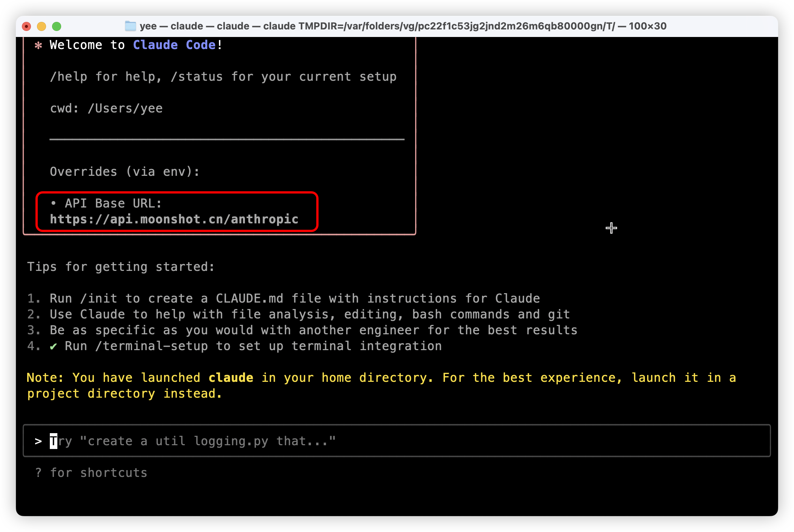Click the window title bar text

point(403,26)
